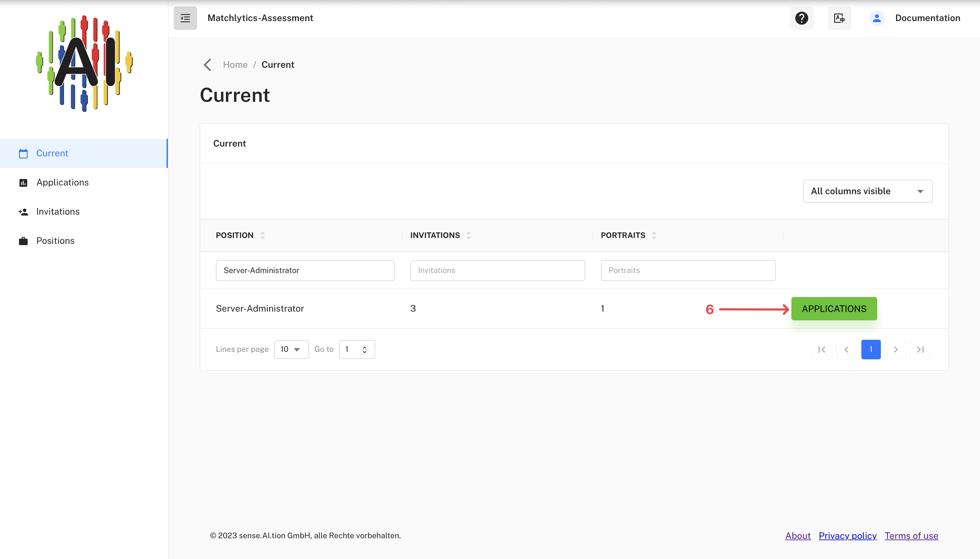The image size is (980, 559).
Task: Click the user avatar icon
Action: 877,18
